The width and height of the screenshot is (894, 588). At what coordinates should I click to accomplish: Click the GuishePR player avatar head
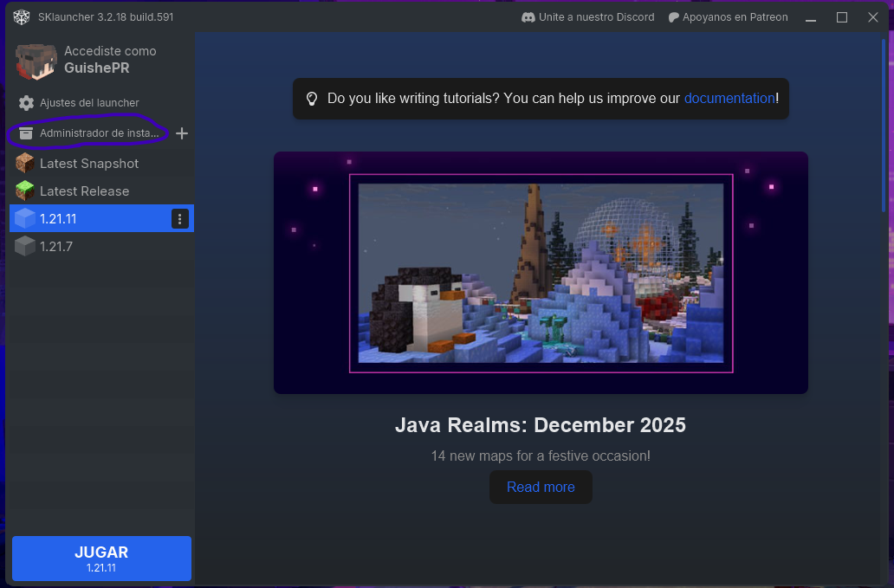coord(36,61)
